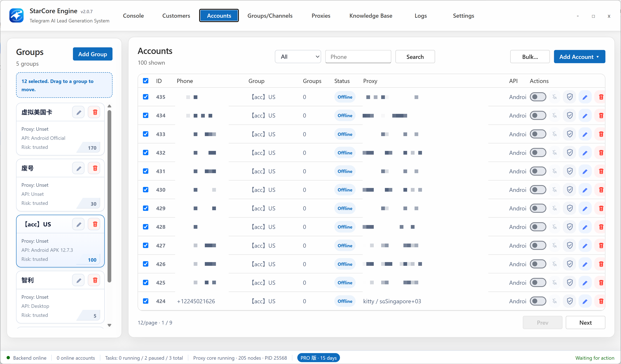
Task: Go to the Proxies tab
Action: [321, 15]
